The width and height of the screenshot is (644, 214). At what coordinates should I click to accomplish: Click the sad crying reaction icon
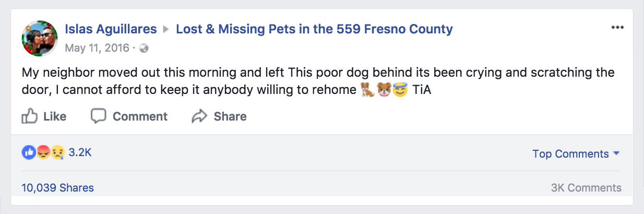pyautogui.click(x=57, y=152)
